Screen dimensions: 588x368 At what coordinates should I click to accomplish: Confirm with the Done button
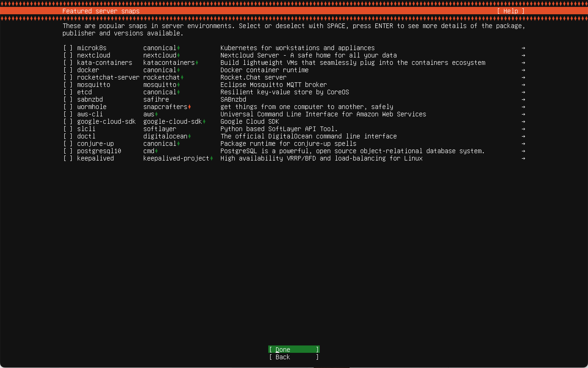(x=294, y=350)
